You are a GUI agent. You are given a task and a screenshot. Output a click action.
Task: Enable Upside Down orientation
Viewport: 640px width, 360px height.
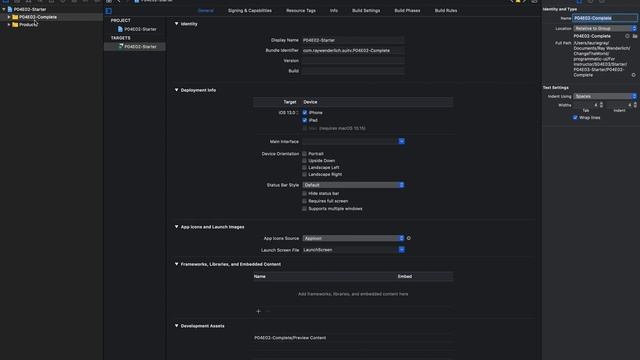[x=304, y=161]
